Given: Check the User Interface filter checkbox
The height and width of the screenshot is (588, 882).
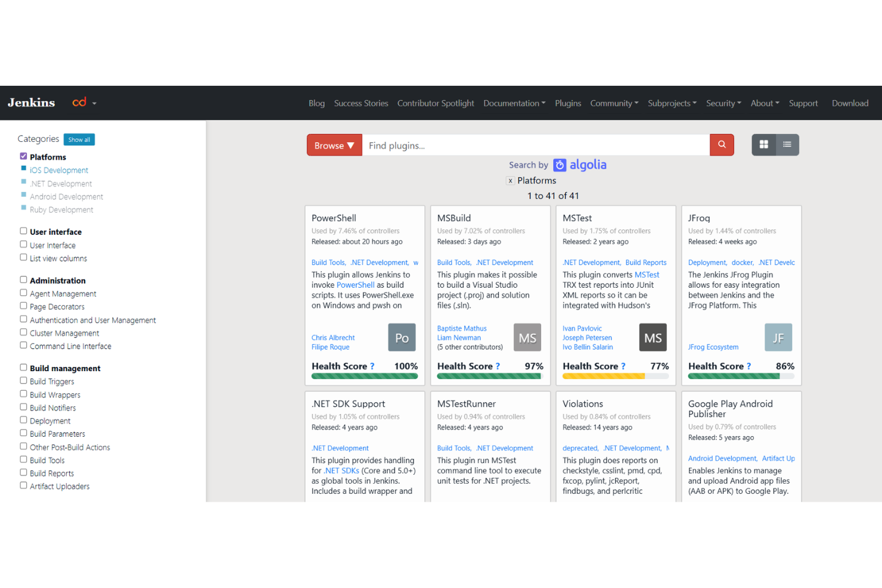Looking at the screenshot, I should (x=23, y=245).
